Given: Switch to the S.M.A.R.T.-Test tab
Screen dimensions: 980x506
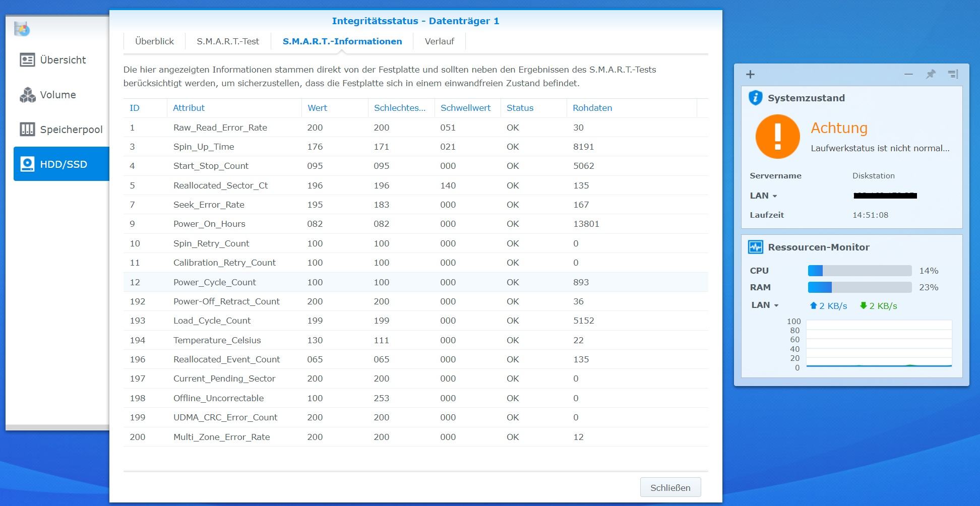Looking at the screenshot, I should point(228,41).
